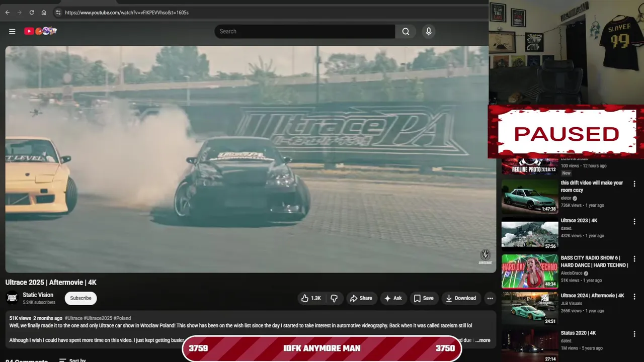Click the JLB Visuals channel name
644x362 pixels.
pyautogui.click(x=572, y=303)
